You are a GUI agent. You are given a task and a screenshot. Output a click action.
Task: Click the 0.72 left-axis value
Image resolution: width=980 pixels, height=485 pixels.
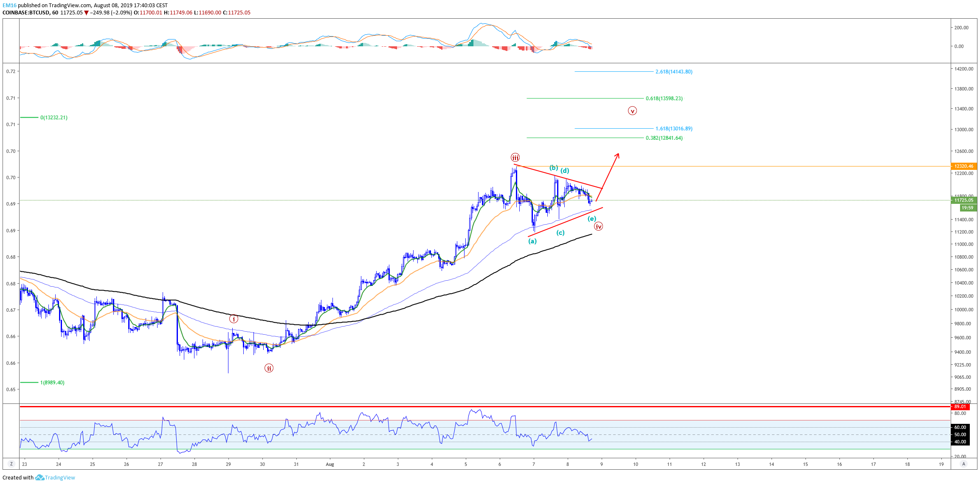11,71
